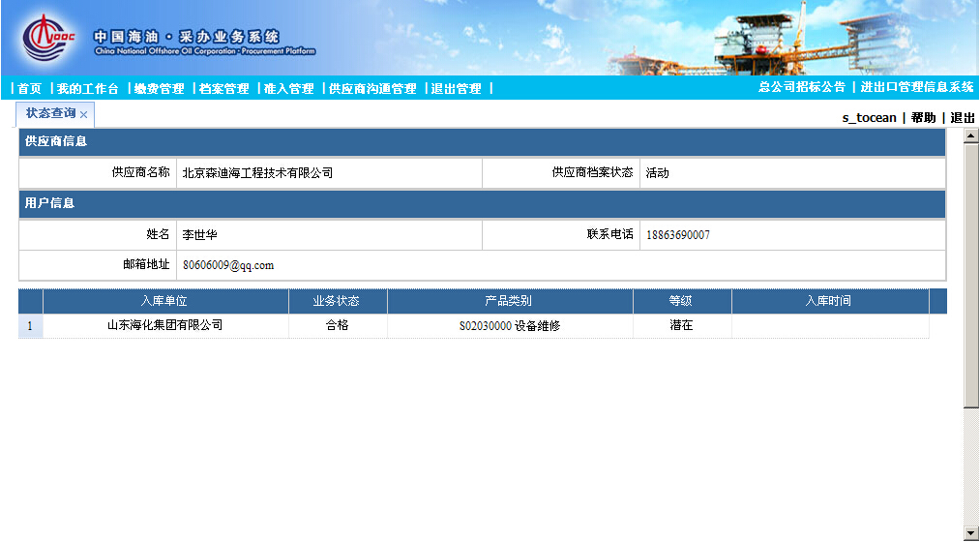
Task: Click 中国海油·采办业务系统 title
Action: [187, 37]
